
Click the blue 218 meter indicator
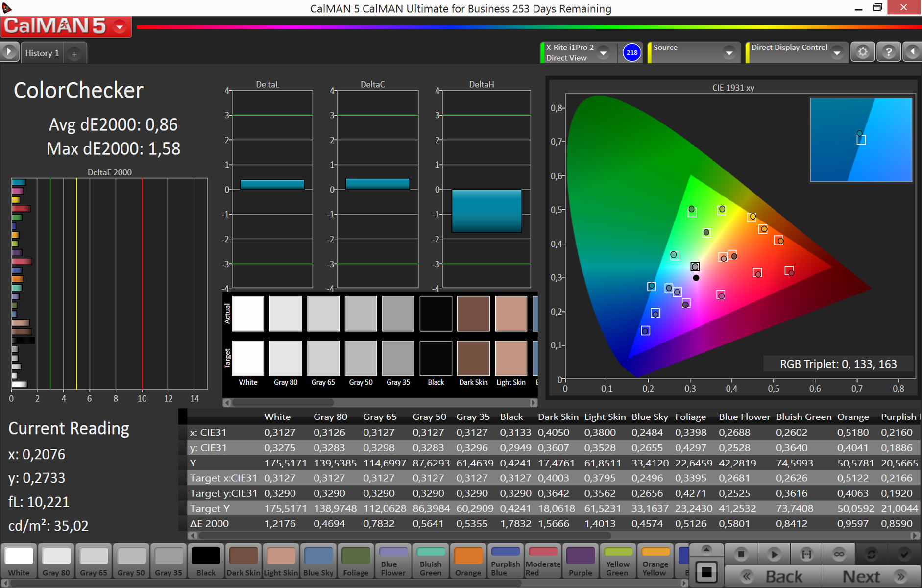[x=632, y=52]
